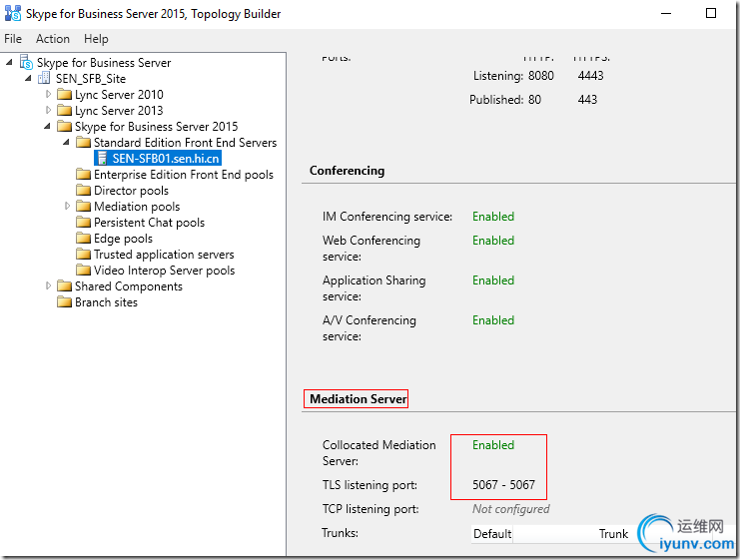Click the Published HTTPS port value 443
The height and width of the screenshot is (560, 740).
point(587,100)
